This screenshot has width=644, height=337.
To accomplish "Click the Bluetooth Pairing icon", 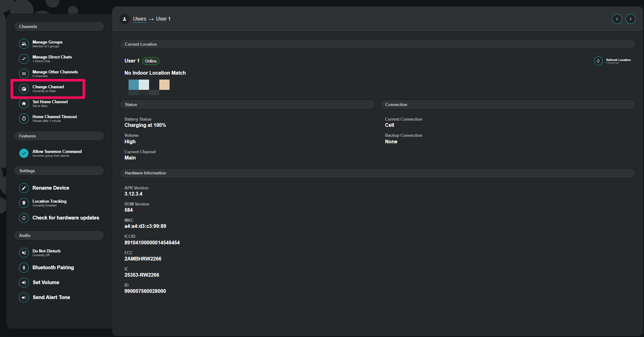I will pos(24,268).
